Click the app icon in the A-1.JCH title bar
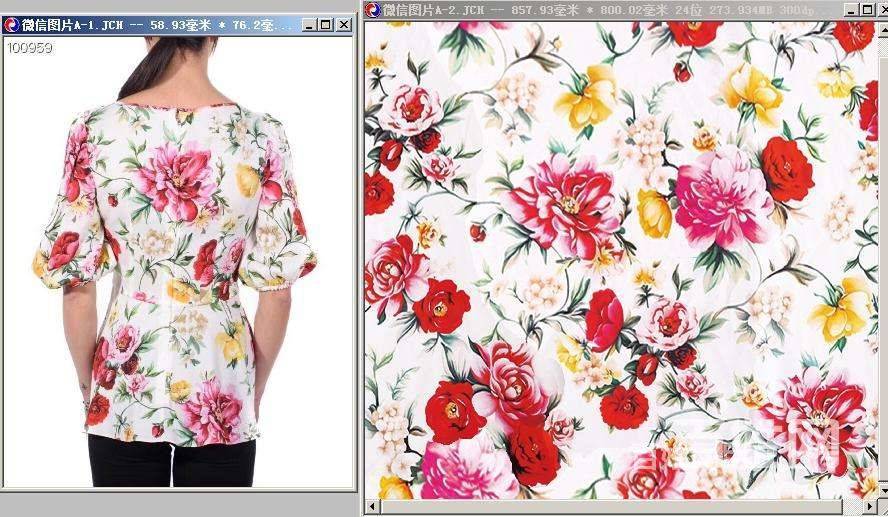The height and width of the screenshot is (517, 888). (12, 25)
